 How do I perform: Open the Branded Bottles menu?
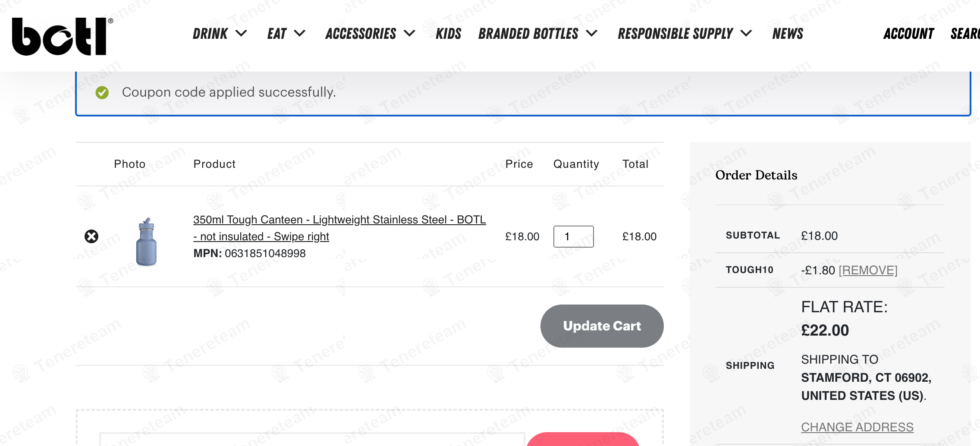click(528, 34)
